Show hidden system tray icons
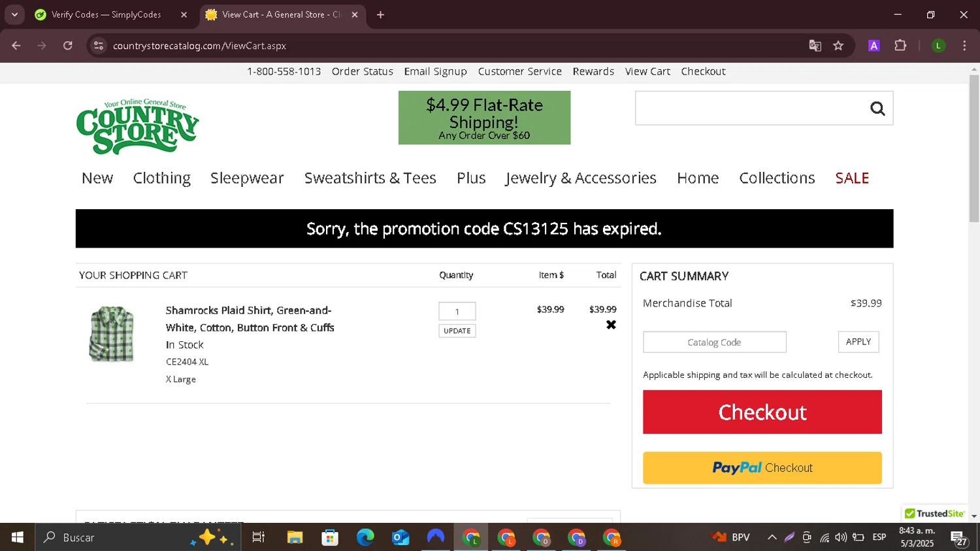980x551 pixels. 772,537
